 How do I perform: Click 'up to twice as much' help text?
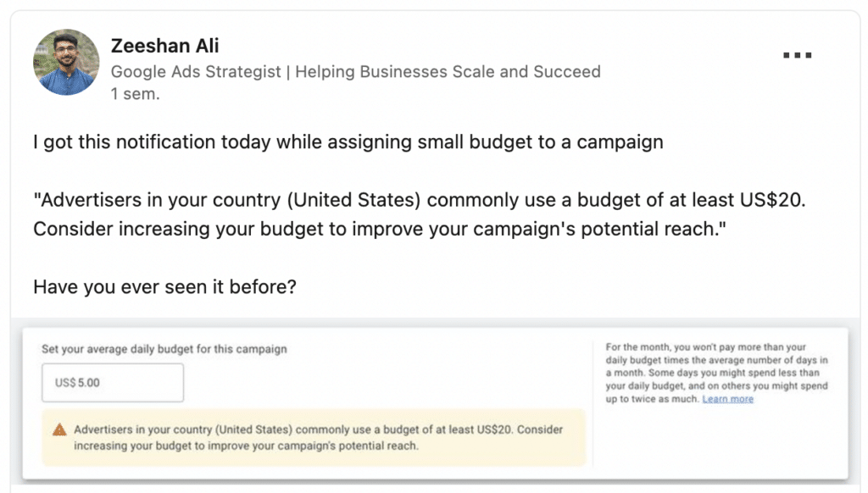coord(652,399)
